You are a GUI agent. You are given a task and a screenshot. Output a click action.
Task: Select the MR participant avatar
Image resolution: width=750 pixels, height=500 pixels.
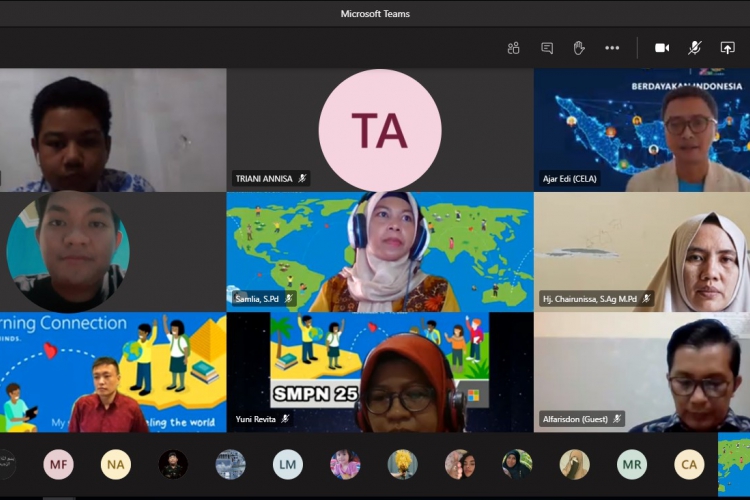pyautogui.click(x=632, y=464)
